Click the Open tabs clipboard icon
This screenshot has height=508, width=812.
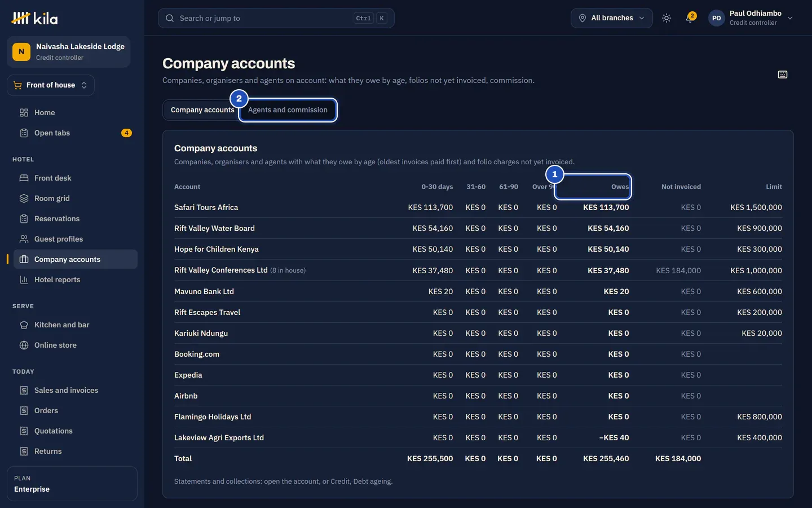(x=24, y=133)
